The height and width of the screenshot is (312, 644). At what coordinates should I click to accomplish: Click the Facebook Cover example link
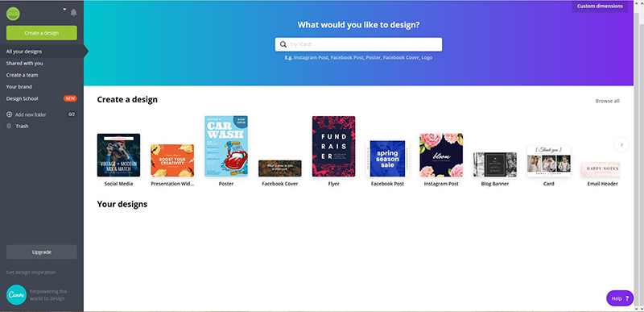tap(401, 57)
